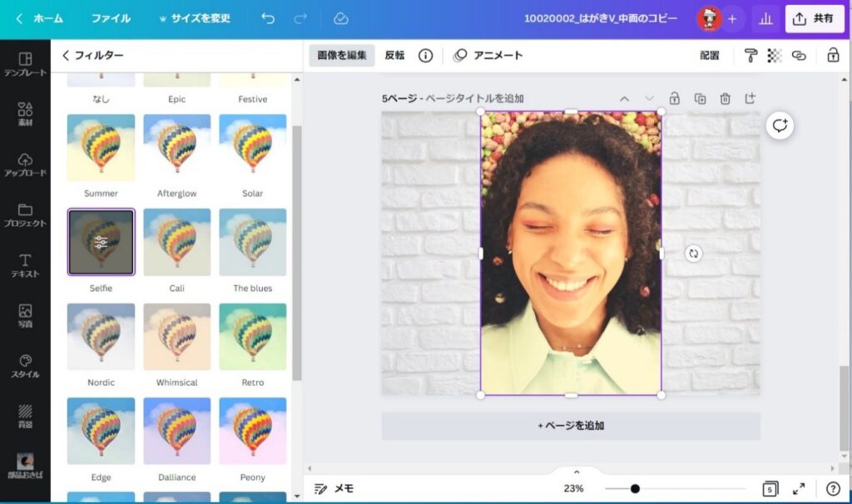Apply the Edge filter
852x504 pixels.
pyautogui.click(x=101, y=431)
